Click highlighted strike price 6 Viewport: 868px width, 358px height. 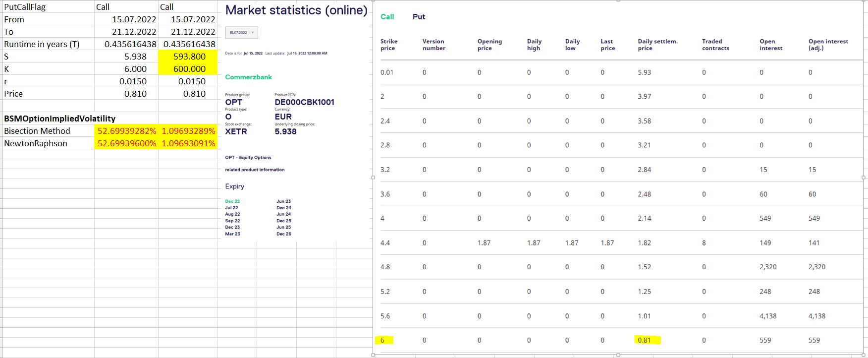coord(383,340)
